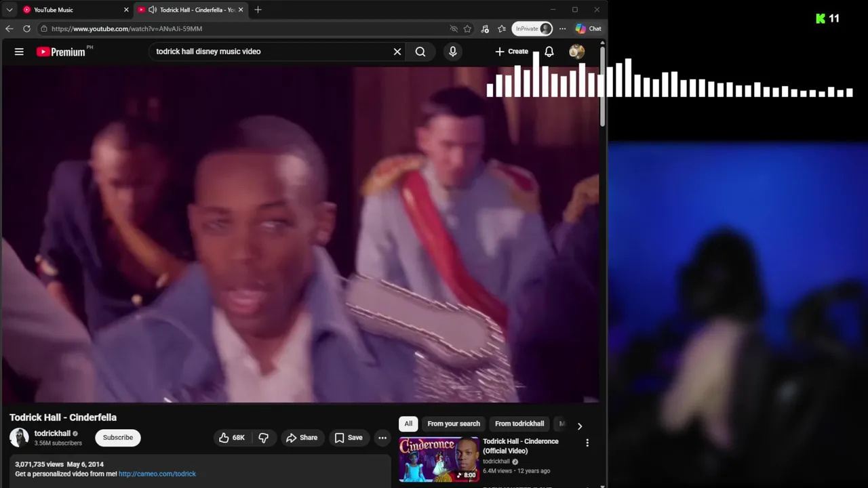The width and height of the screenshot is (868, 488).
Task: Open the YouTube guide hamburger menu
Action: click(x=19, y=52)
